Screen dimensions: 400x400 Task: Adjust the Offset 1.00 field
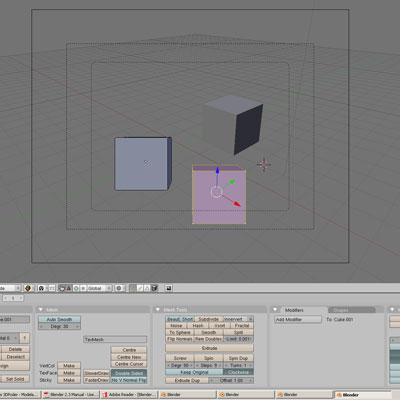231,380
